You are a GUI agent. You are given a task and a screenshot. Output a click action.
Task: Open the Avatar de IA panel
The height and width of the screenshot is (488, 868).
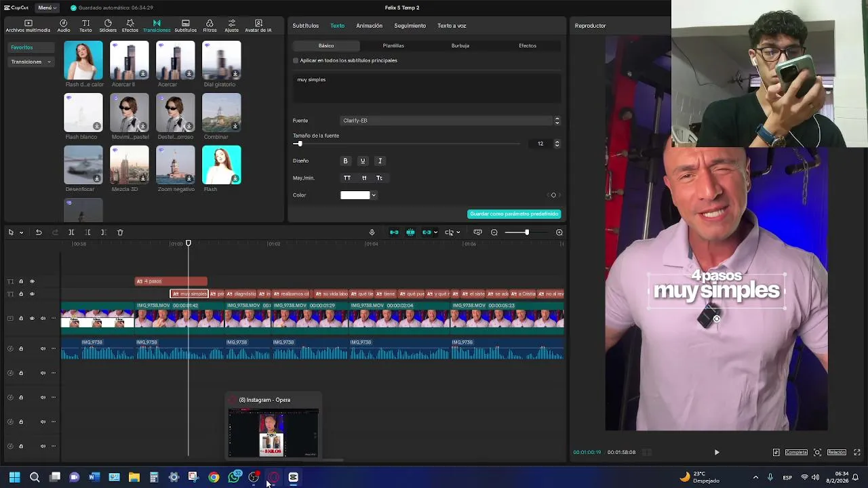258,26
